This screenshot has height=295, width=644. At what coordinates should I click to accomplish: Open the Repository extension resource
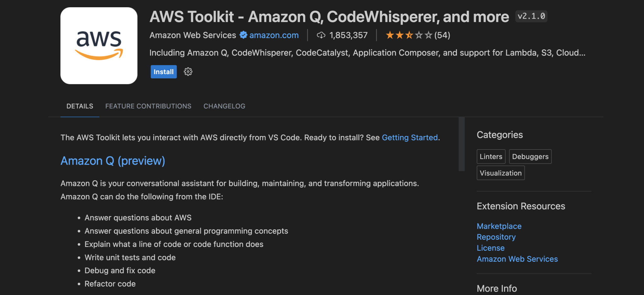click(x=496, y=237)
